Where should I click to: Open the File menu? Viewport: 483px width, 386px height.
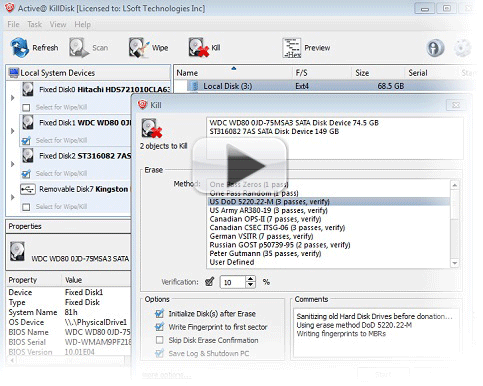(x=13, y=24)
